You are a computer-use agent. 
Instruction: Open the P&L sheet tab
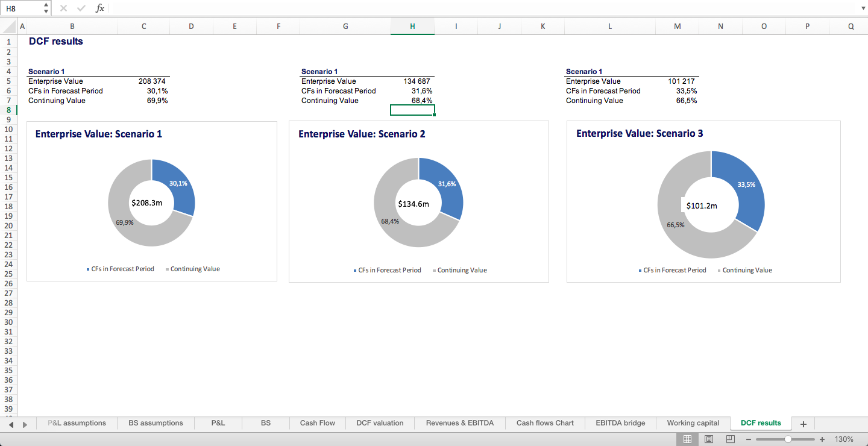click(x=218, y=423)
